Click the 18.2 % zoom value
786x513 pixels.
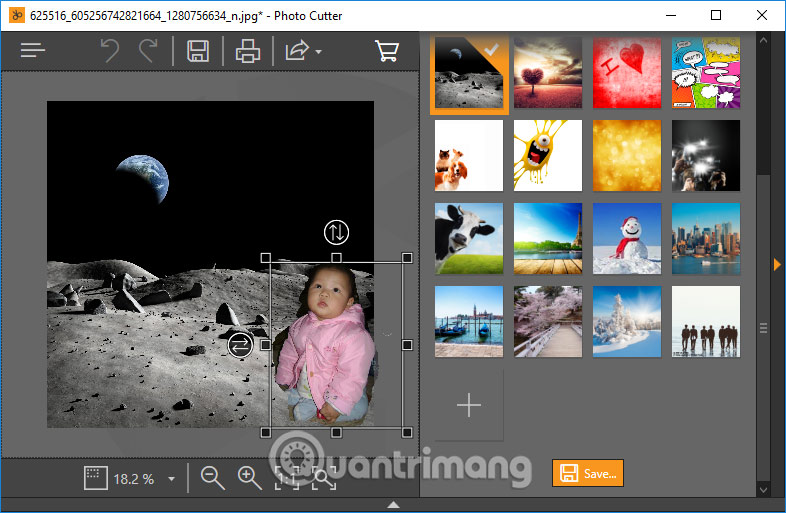pyautogui.click(x=133, y=479)
